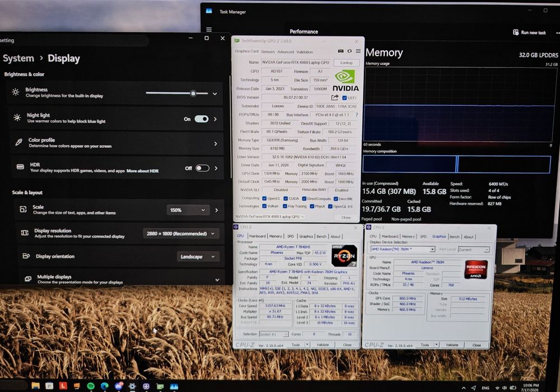
Task: Open the Validation tab in GPU-Z
Action: pyautogui.click(x=304, y=52)
